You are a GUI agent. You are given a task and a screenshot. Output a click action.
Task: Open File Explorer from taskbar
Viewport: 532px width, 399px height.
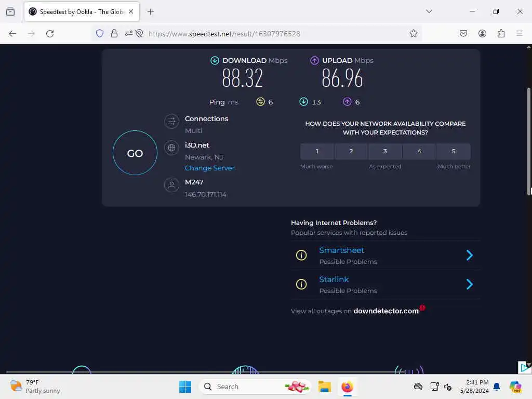pyautogui.click(x=324, y=387)
